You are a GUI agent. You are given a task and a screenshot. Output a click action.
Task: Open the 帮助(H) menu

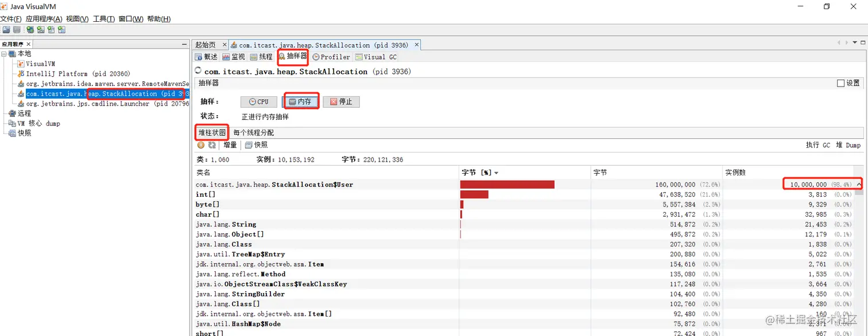click(159, 19)
